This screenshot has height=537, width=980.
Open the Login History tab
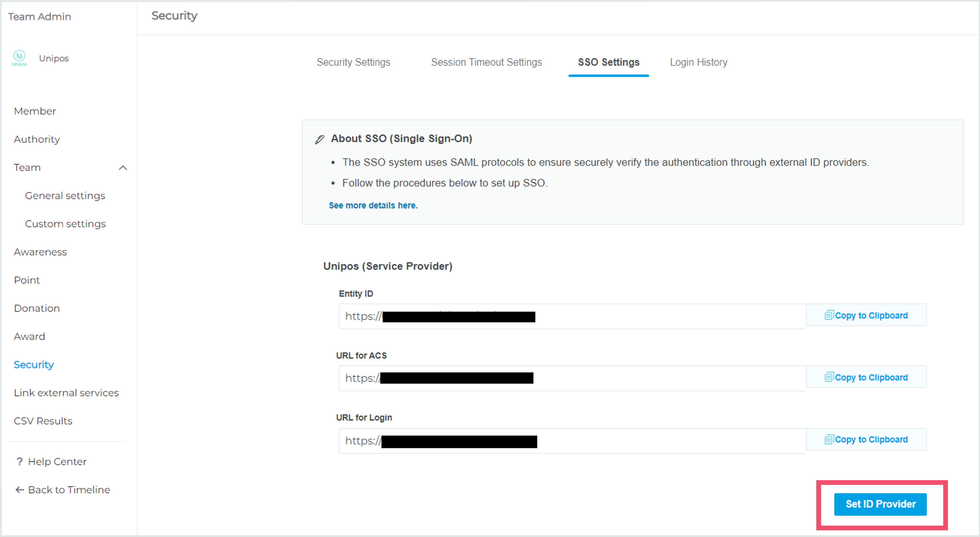pos(698,62)
